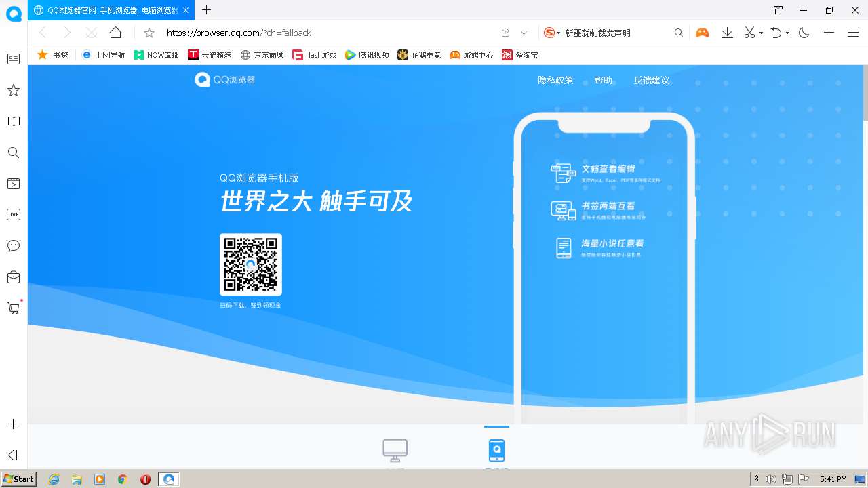Open a new tab
Image resolution: width=868 pixels, height=488 pixels.
(x=207, y=10)
